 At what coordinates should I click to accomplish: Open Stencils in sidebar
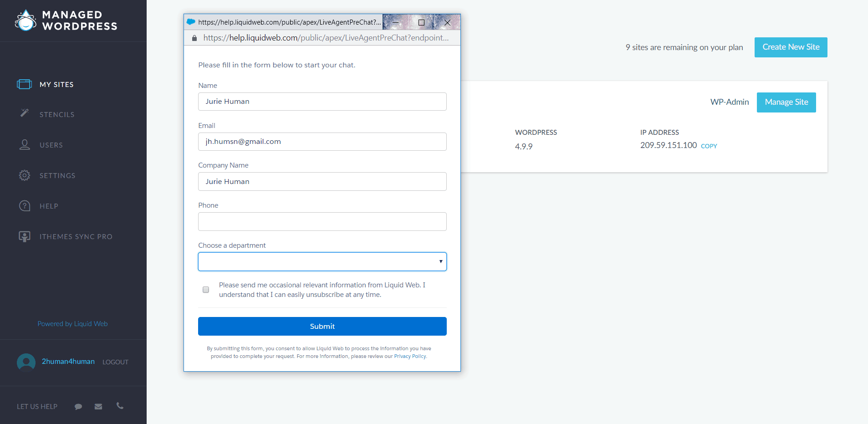(x=57, y=115)
